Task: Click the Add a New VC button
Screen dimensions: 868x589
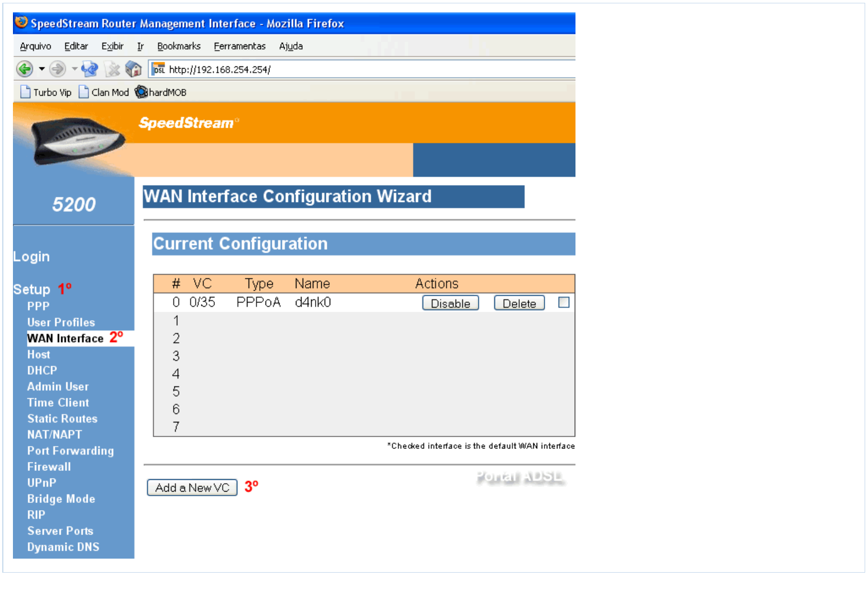Action: point(192,488)
